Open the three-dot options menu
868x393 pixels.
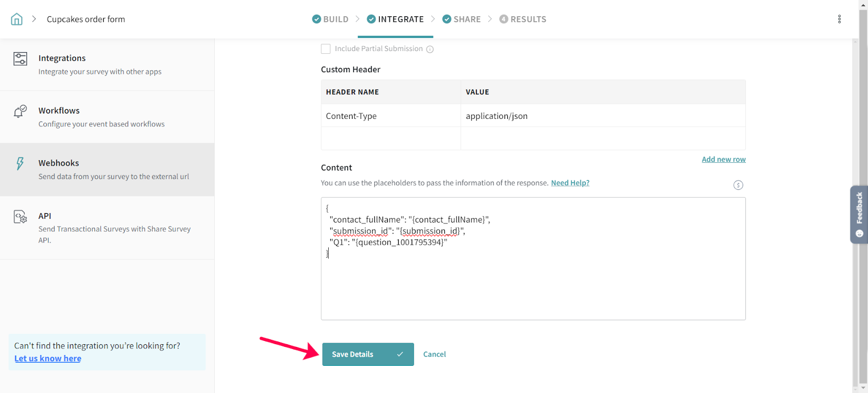(x=839, y=20)
